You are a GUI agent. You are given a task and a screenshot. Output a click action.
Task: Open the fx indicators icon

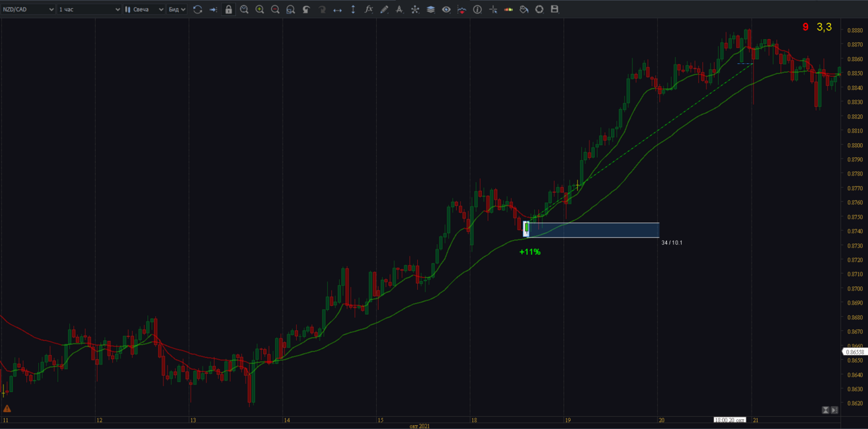pyautogui.click(x=369, y=9)
